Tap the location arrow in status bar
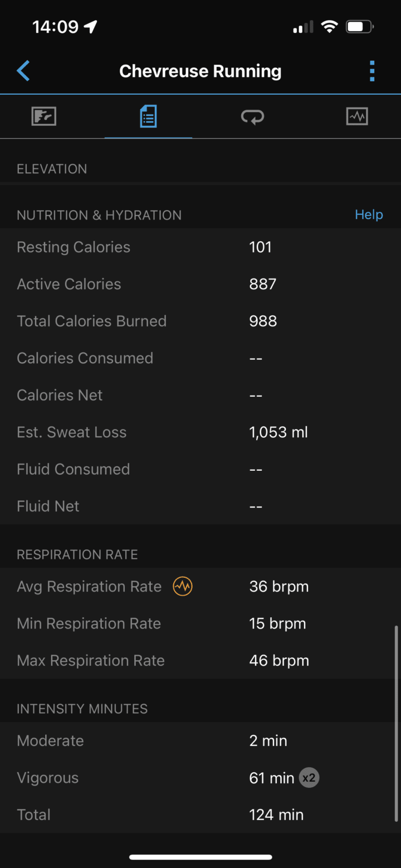401x868 pixels. click(90, 27)
